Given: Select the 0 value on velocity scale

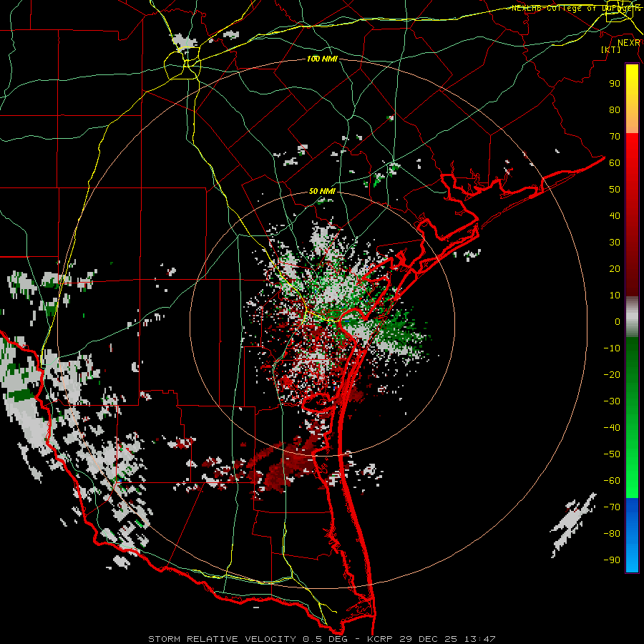Looking at the screenshot, I should pos(618,321).
